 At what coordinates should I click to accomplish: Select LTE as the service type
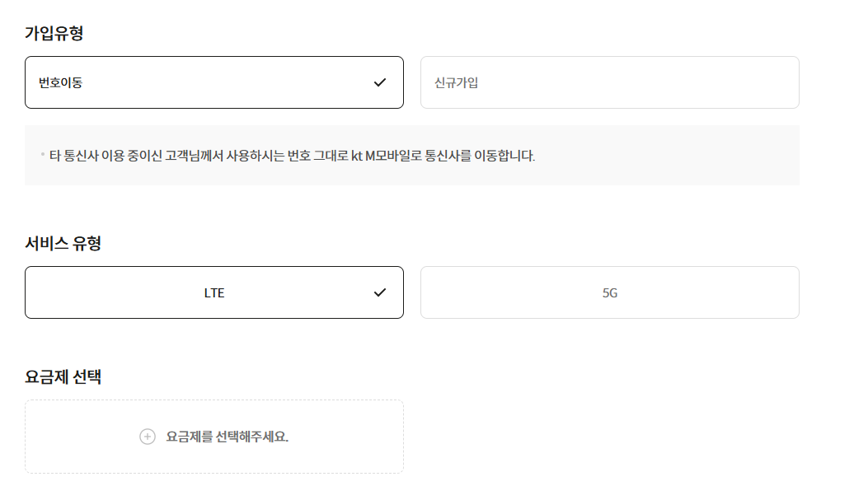coord(214,292)
